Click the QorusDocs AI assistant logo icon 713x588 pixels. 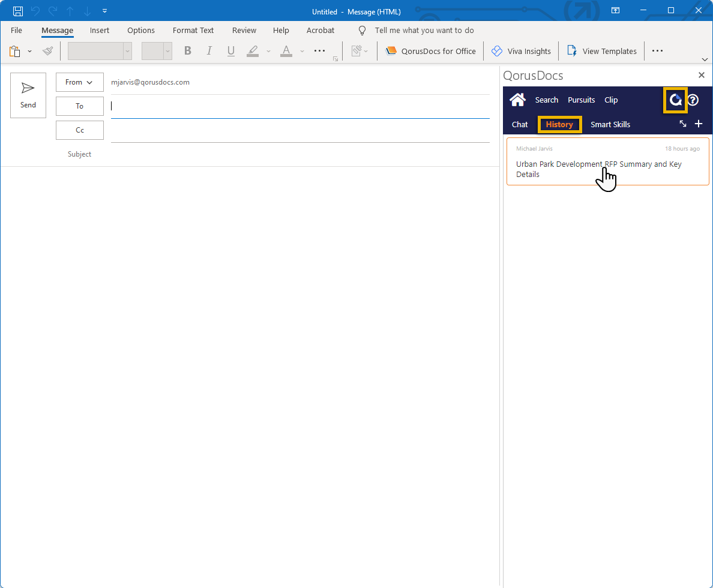(x=675, y=100)
